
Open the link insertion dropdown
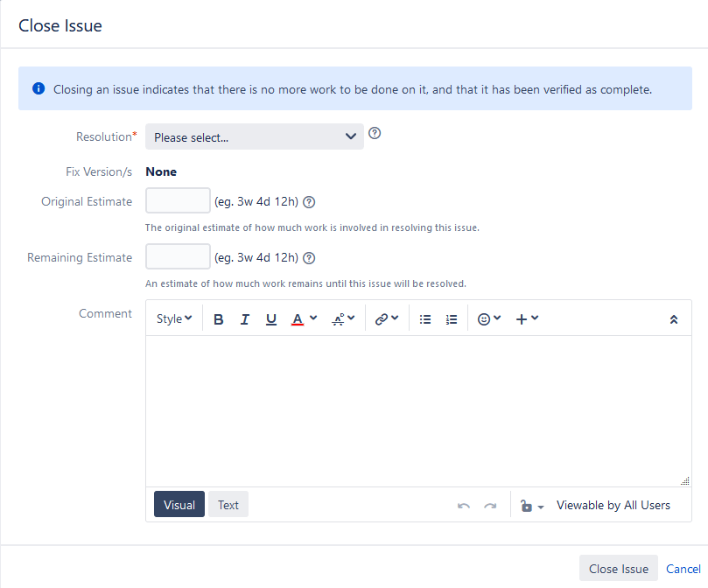click(x=387, y=319)
